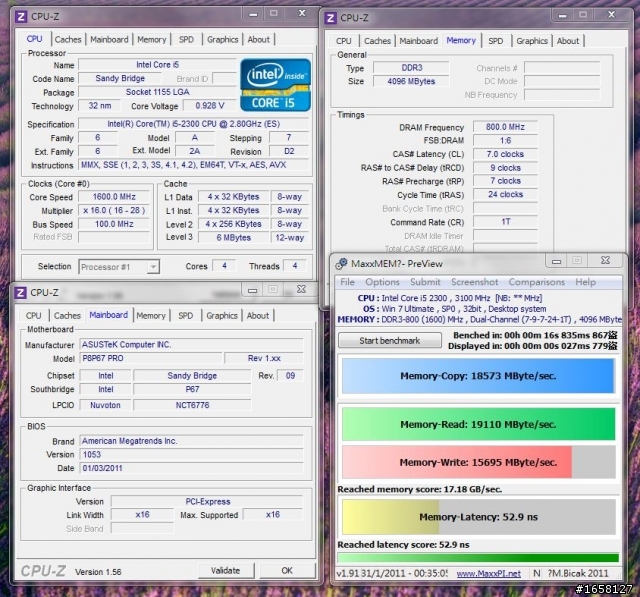This screenshot has width=640, height=597.
Task: Open Caches tab in the Mainboard CPU-Z window
Action: [x=67, y=315]
